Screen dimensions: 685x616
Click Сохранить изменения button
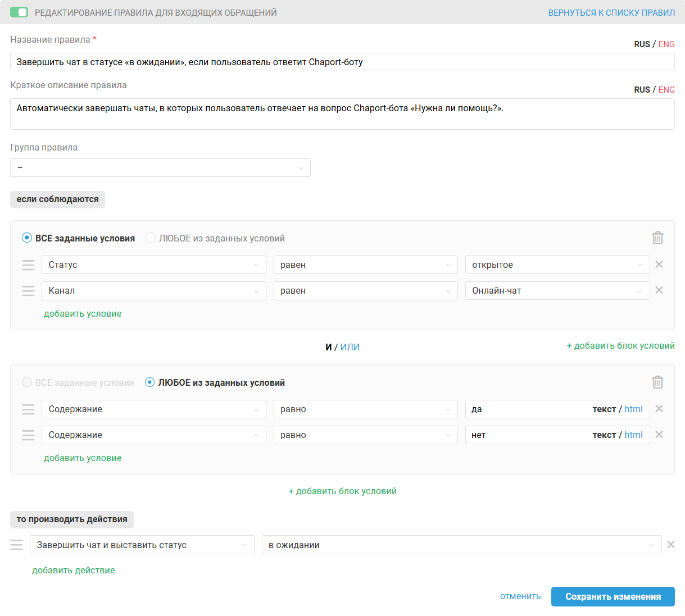pos(613,596)
